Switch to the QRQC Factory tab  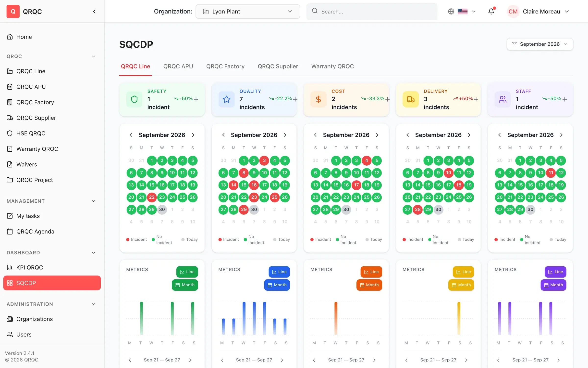click(x=225, y=66)
